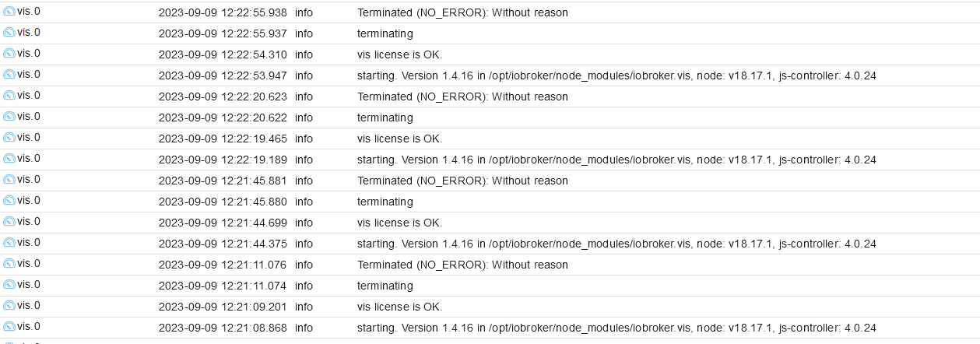
Task: Click the vis.0 icon next to timestamp 12:22:19.189
Action: (x=9, y=160)
